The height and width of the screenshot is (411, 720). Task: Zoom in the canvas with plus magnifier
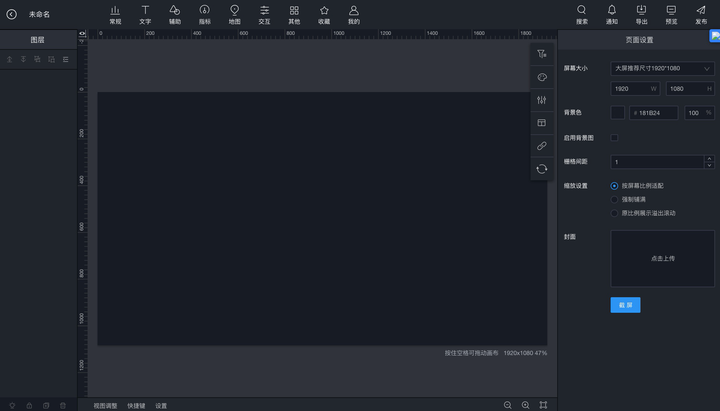point(525,405)
